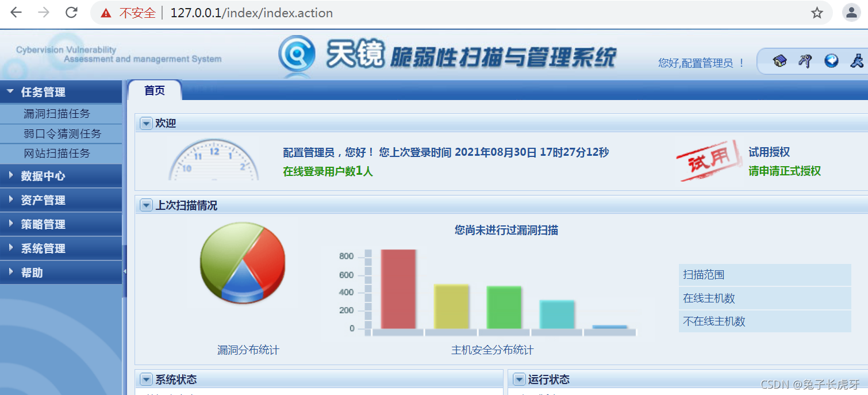Click the sidebar collapse handle arrow
Screen dimensions: 868x395
tap(125, 271)
